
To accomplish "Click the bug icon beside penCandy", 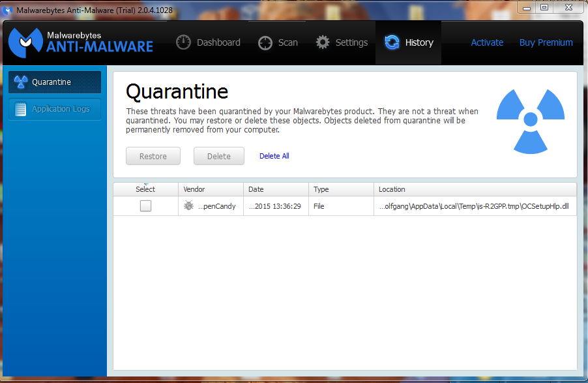I will point(188,206).
